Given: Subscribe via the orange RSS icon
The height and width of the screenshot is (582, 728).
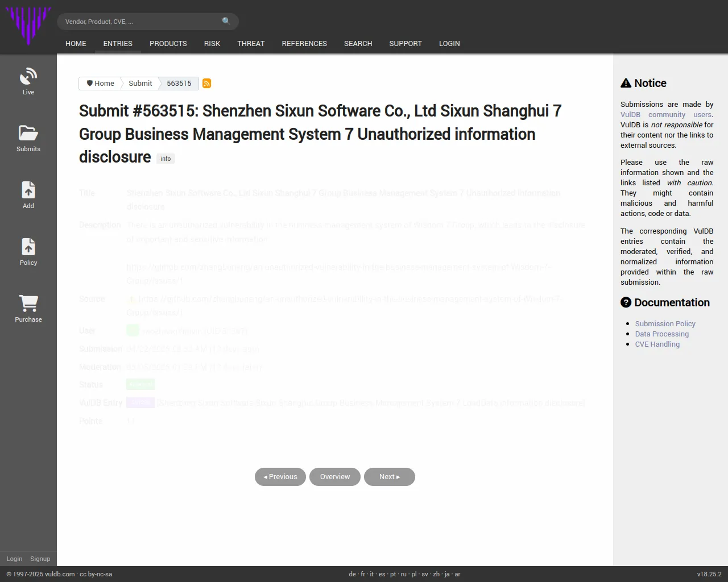Looking at the screenshot, I should (x=206, y=84).
